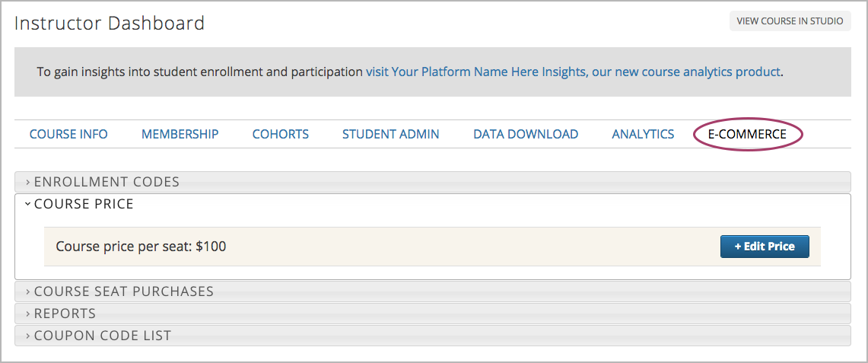Image resolution: width=868 pixels, height=363 pixels.
Task: Go to the Cohorts tab
Action: 280,134
